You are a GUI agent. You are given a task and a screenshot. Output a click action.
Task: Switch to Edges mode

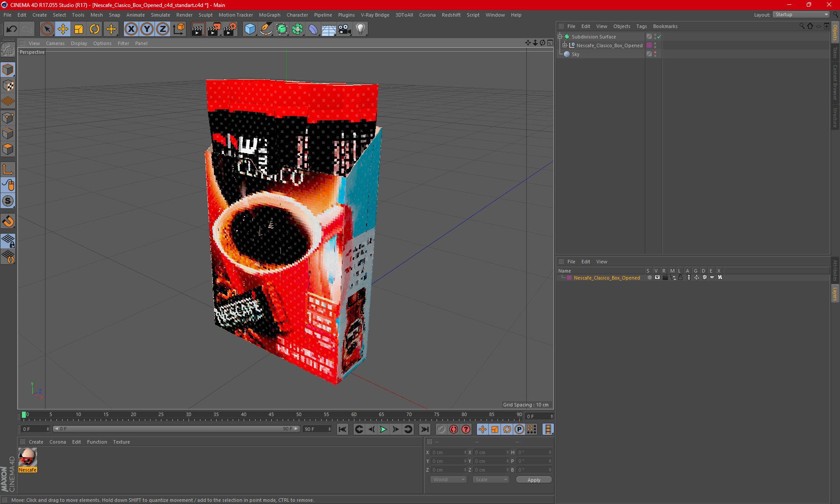(x=8, y=133)
